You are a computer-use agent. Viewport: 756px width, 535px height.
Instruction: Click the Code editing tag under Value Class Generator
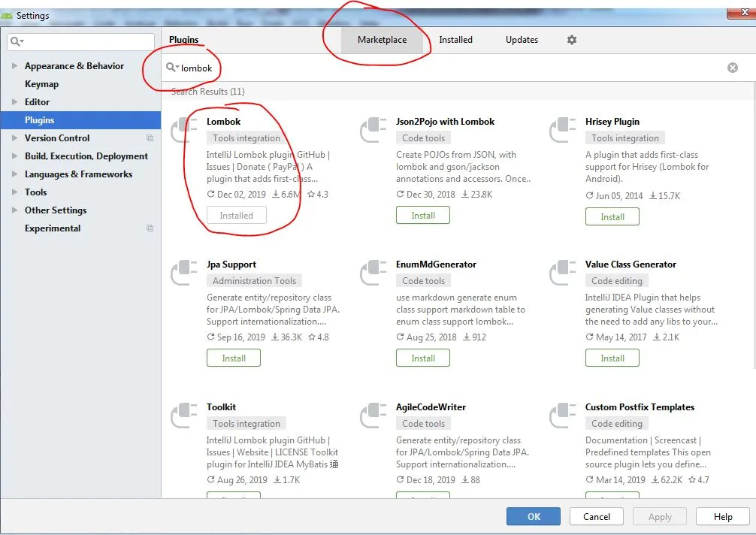point(617,280)
